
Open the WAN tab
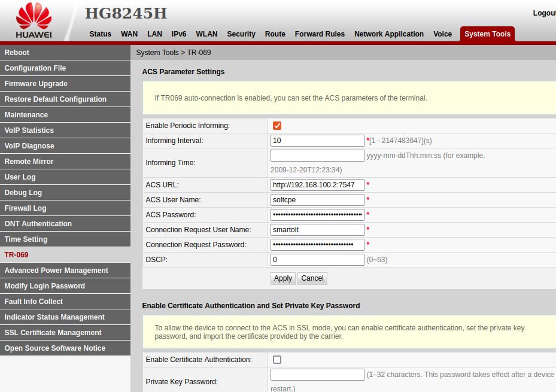pos(129,34)
